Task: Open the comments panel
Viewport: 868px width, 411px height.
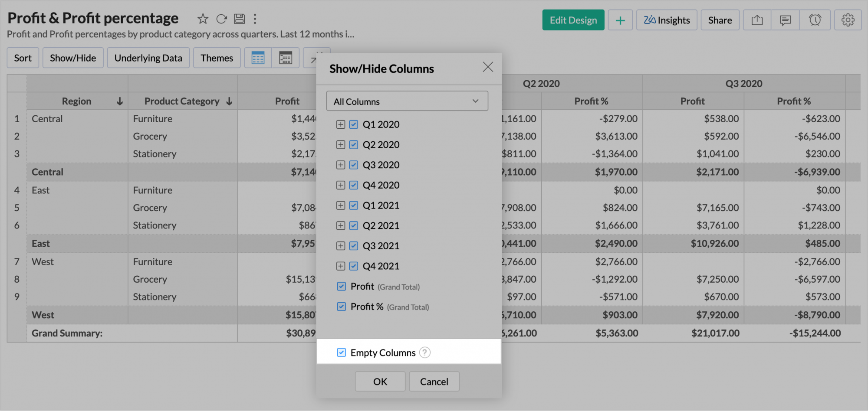Action: (785, 20)
